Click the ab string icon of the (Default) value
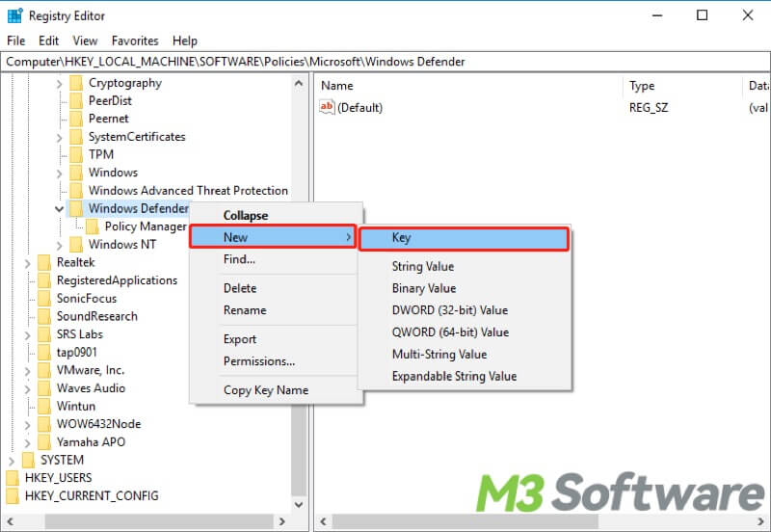This screenshot has width=771, height=532. coord(327,107)
